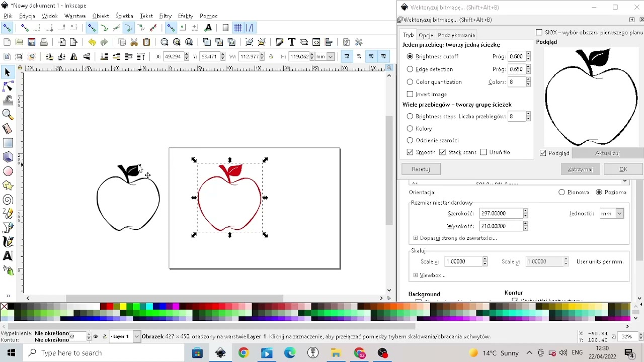Toggle the Podgląd preview checkbox

click(x=543, y=153)
